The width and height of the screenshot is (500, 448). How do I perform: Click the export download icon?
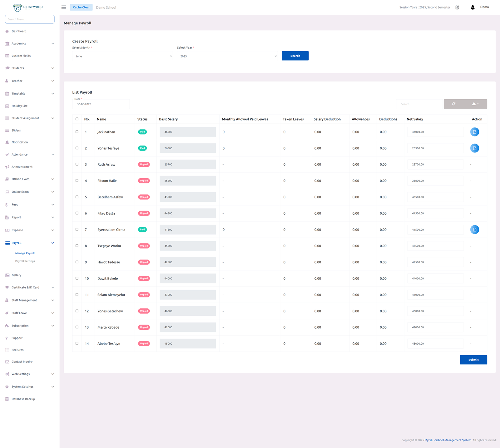pyautogui.click(x=475, y=104)
